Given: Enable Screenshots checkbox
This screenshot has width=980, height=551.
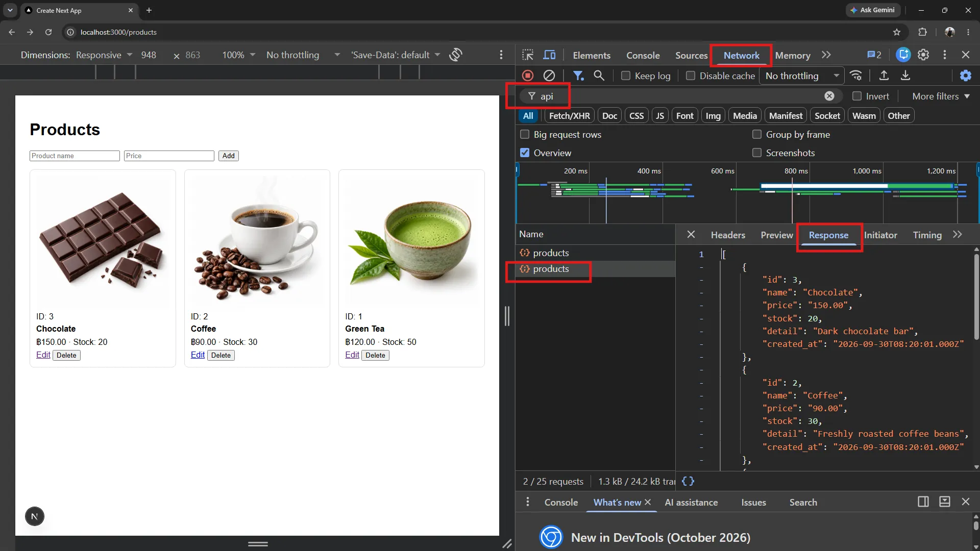Looking at the screenshot, I should click(x=757, y=153).
